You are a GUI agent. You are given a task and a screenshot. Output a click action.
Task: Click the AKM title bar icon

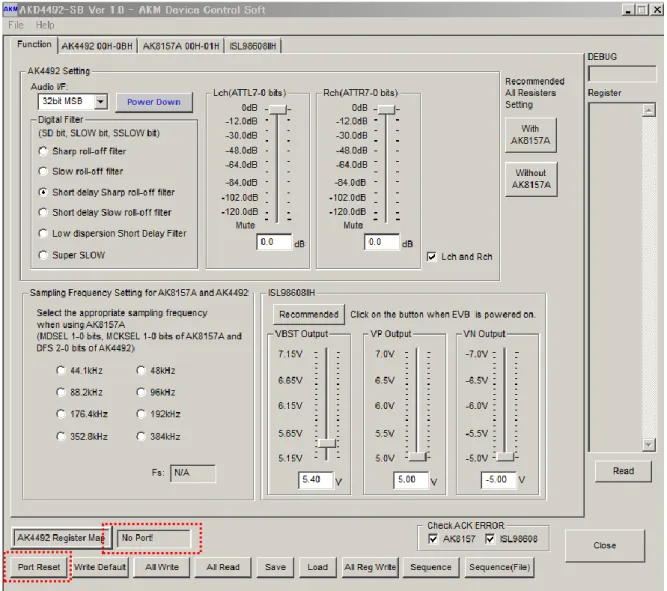click(10, 9)
